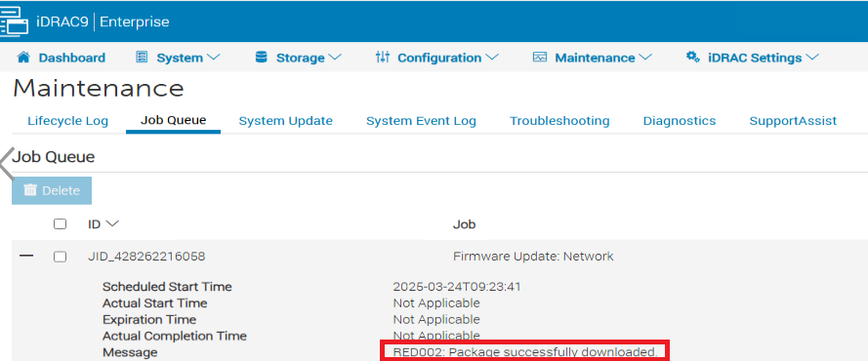Click the Dashboard home icon
Screen dimensions: 868x361
[23, 58]
